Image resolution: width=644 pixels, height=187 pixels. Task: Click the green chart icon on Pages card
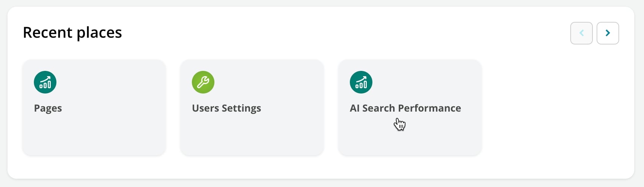(x=45, y=82)
